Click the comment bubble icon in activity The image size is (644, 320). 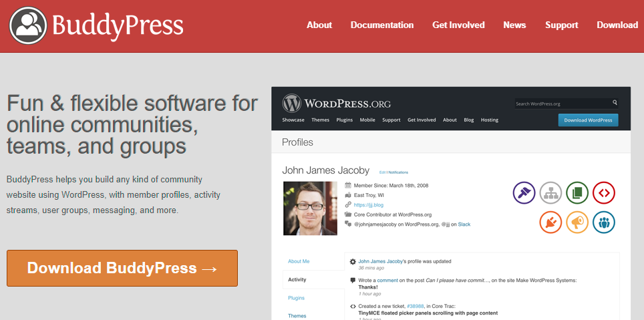[x=353, y=280]
